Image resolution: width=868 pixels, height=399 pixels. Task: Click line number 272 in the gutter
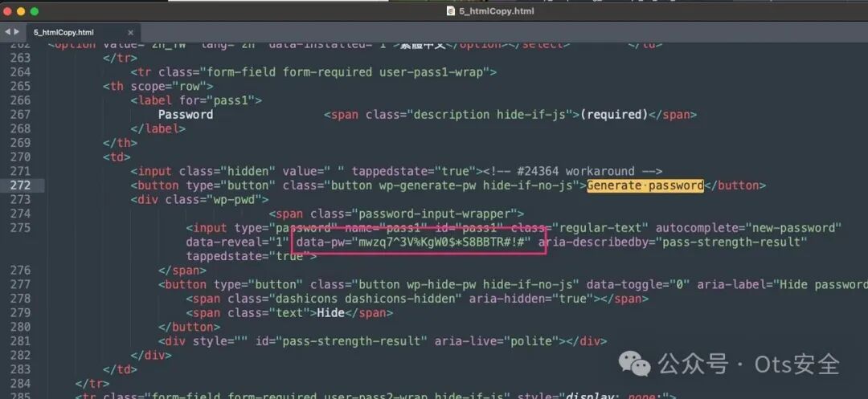pyautogui.click(x=20, y=185)
